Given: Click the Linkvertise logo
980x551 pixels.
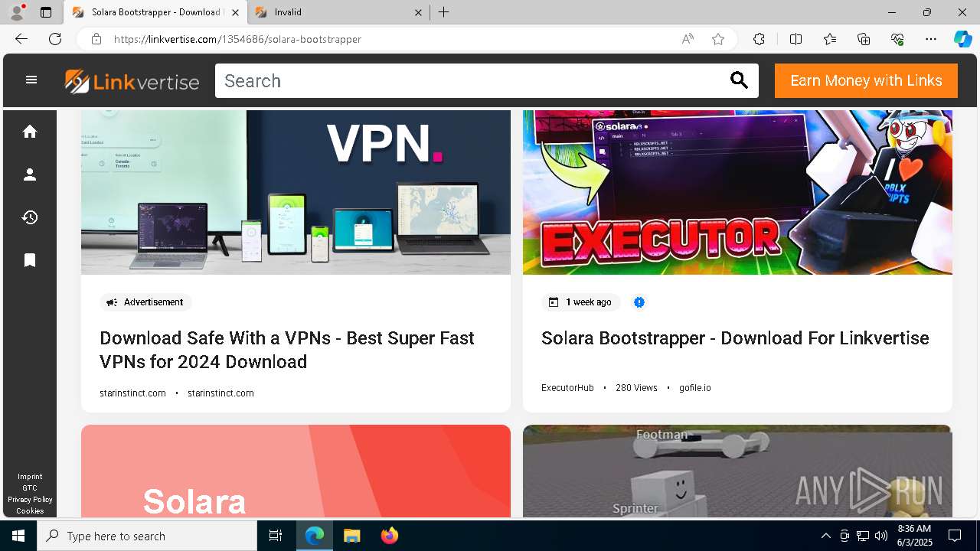Looking at the screenshot, I should (132, 81).
